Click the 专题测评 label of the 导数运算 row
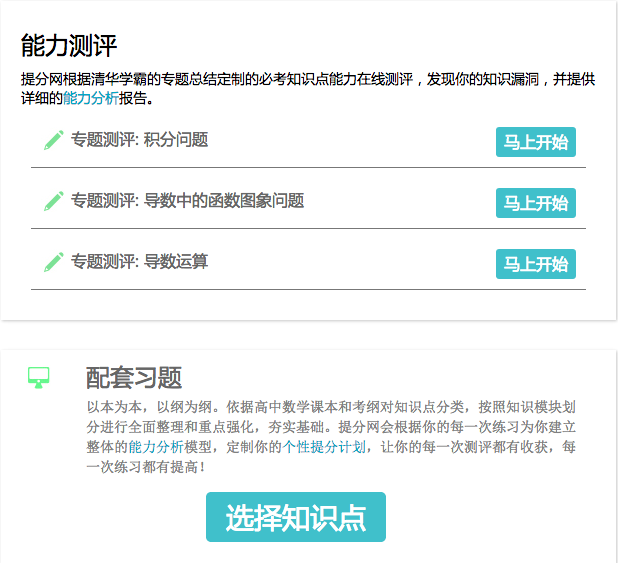 click(x=103, y=262)
